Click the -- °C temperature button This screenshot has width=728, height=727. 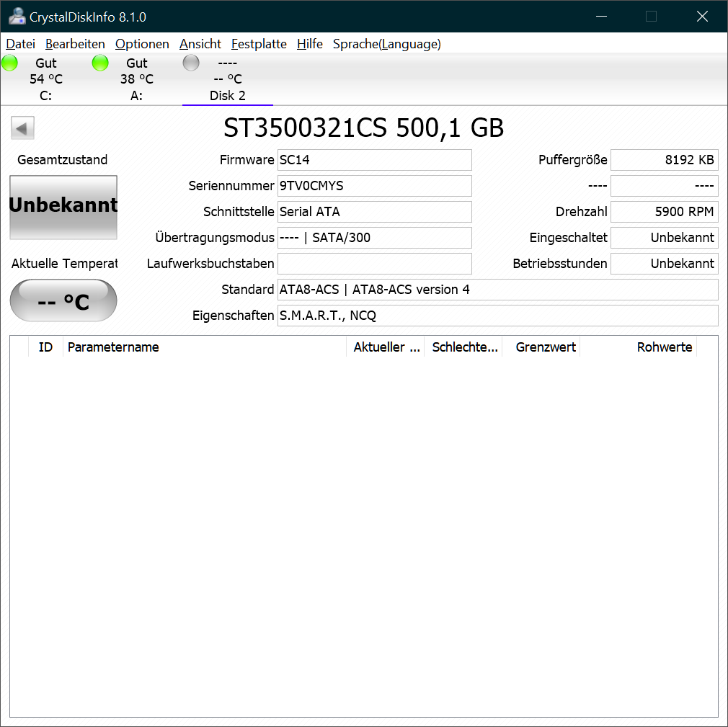click(63, 300)
